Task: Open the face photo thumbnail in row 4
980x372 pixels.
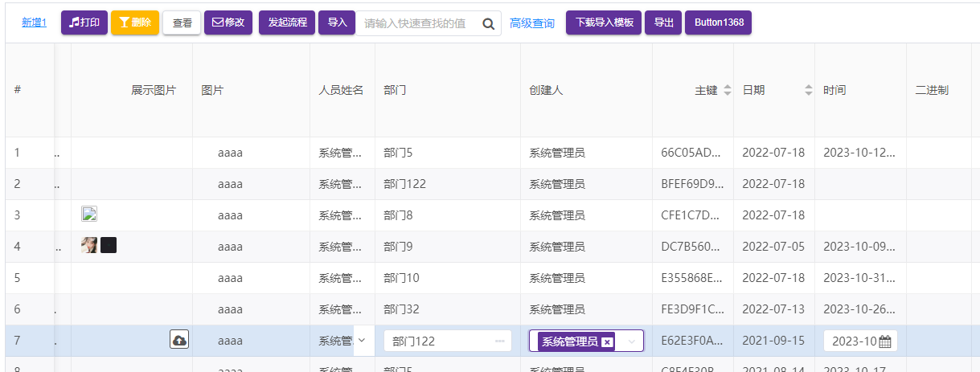Action: click(x=89, y=246)
